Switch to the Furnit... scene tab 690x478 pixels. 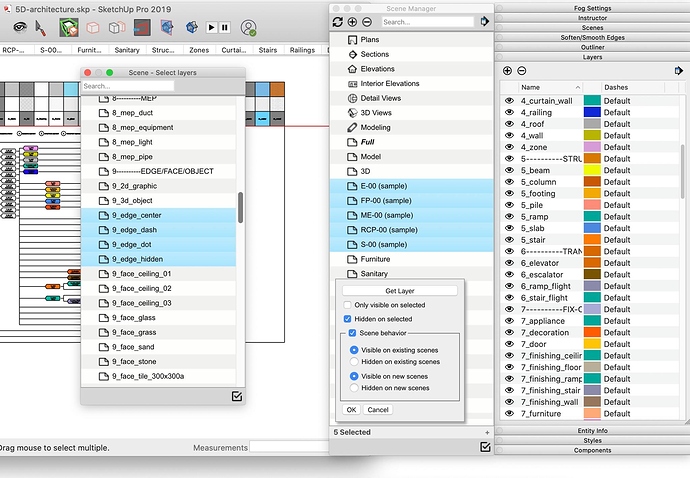coord(89,50)
